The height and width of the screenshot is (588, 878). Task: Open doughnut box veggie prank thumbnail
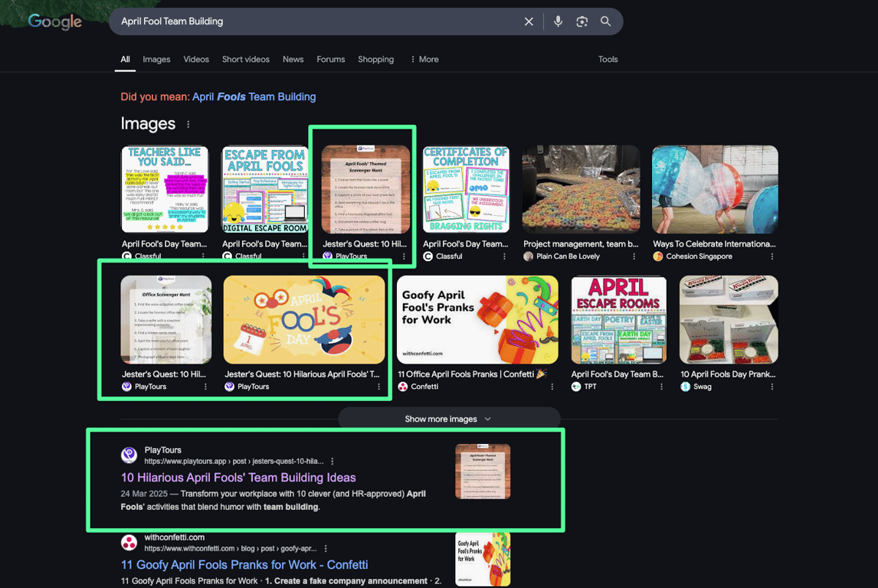(729, 319)
